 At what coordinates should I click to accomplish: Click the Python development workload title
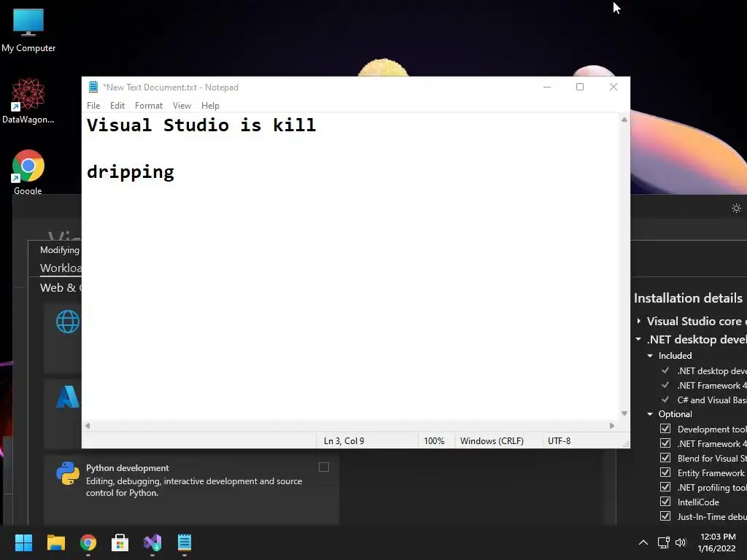127,468
